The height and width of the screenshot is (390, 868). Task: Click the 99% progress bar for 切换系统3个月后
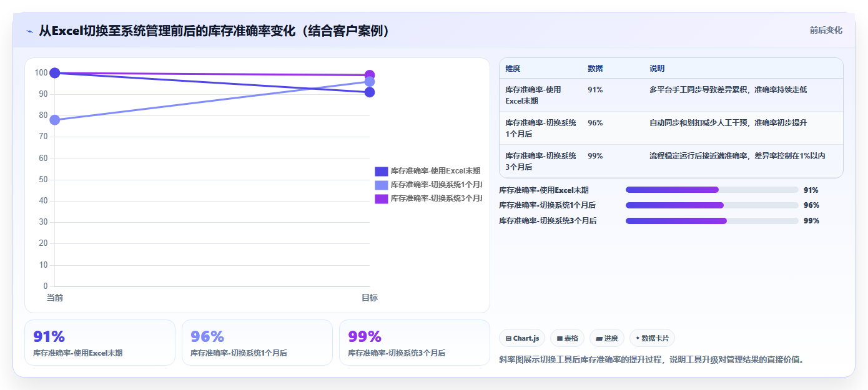[712, 221]
